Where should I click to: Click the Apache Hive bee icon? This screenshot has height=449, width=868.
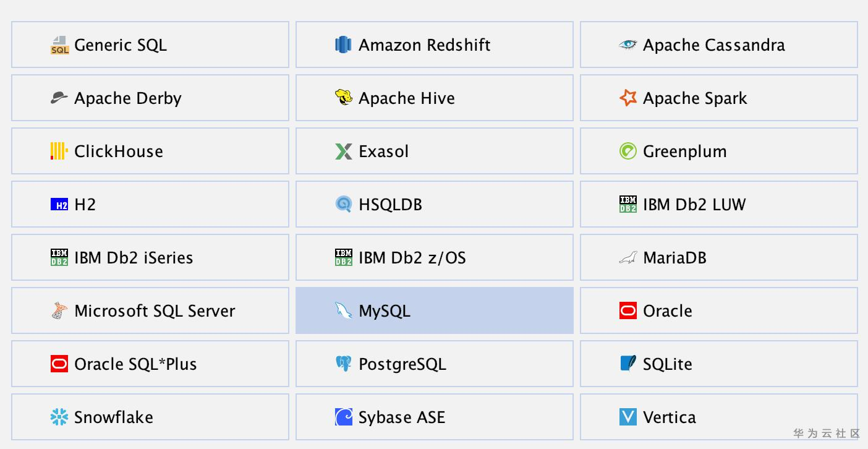343,98
